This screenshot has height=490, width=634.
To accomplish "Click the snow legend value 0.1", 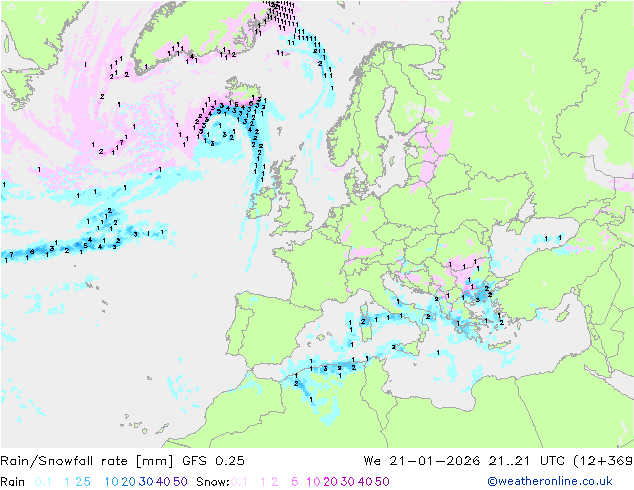I will point(239,482).
